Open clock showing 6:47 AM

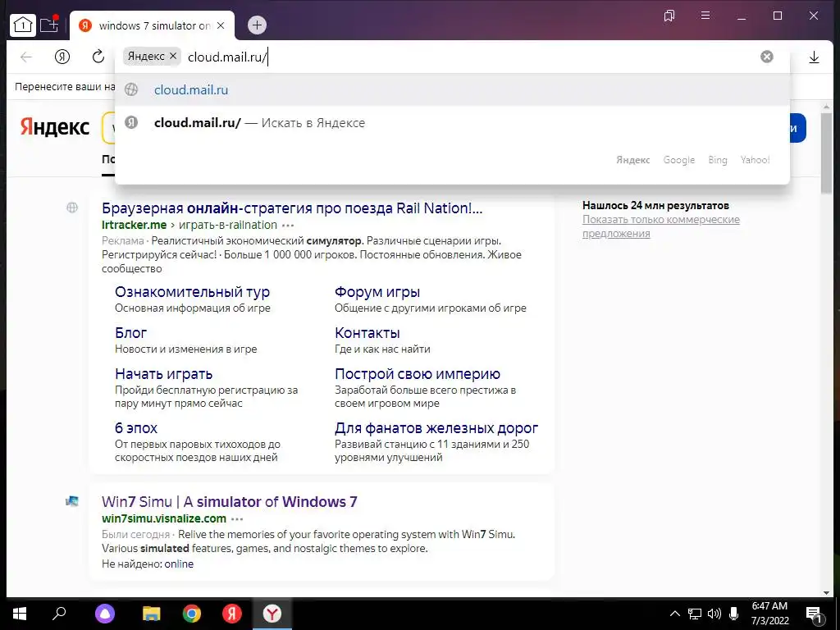pyautogui.click(x=769, y=614)
